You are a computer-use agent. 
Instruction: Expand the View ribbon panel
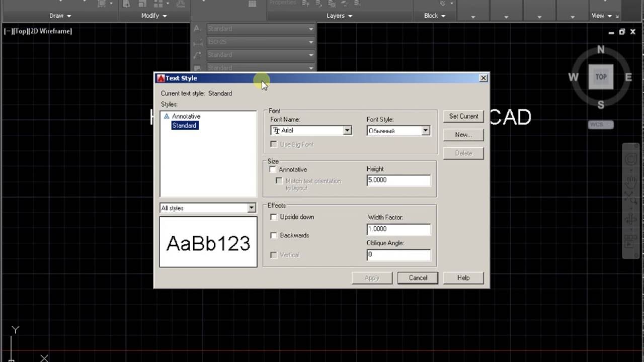601,16
